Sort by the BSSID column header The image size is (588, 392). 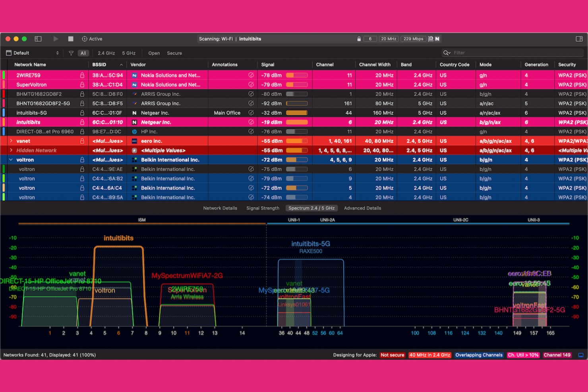107,65
